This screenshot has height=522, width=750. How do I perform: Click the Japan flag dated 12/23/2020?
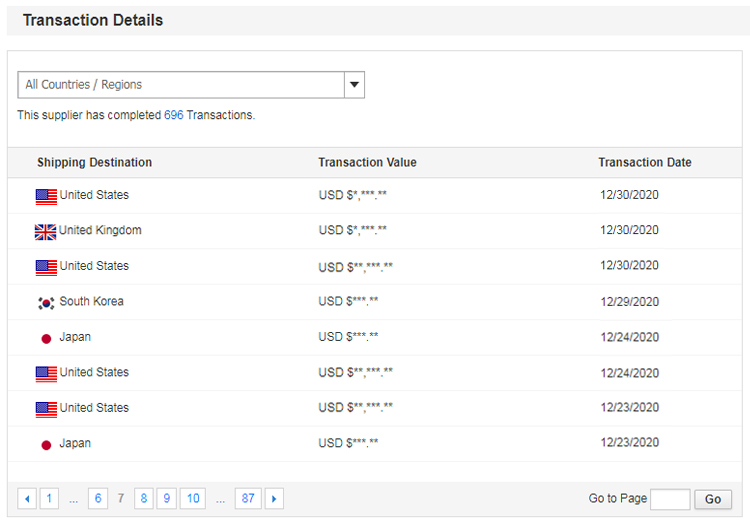coord(46,444)
